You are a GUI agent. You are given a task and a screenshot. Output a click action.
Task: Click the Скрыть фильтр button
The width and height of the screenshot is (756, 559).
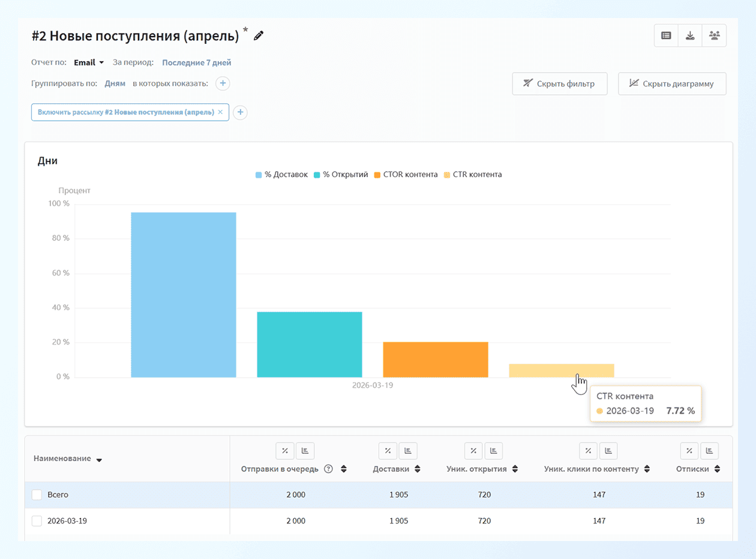pyautogui.click(x=559, y=84)
